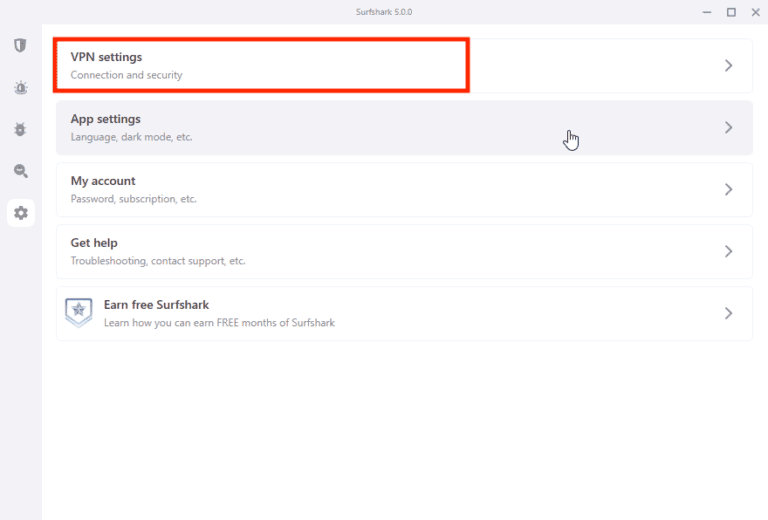Screen dimensions: 768x520
Task: Expand the VPN settings chevron arrow
Action: (728, 66)
